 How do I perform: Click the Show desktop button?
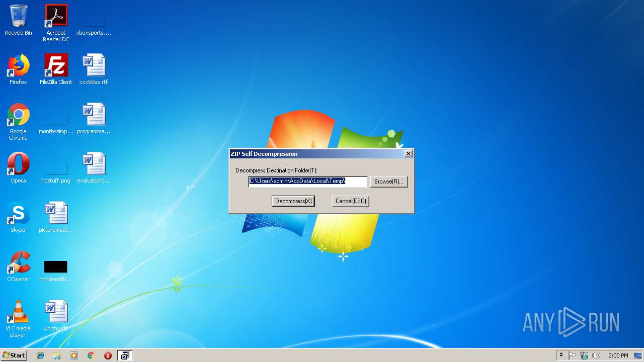pyautogui.click(x=638, y=355)
